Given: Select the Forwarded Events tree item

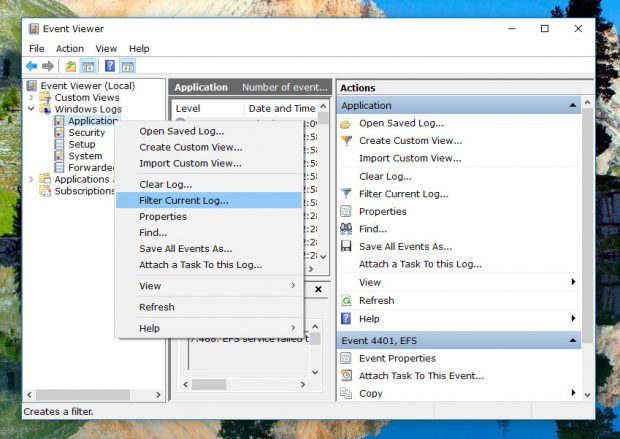Looking at the screenshot, I should tap(91, 167).
